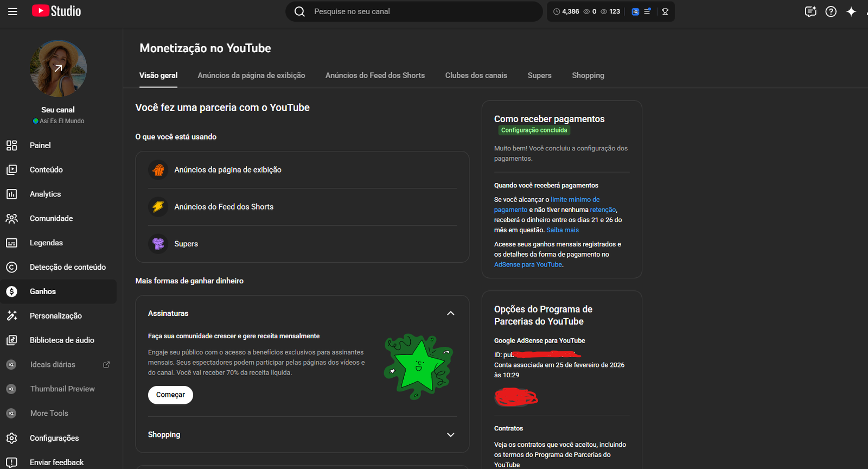
Task: Open Detecção de conteúdo copyright icon
Action: click(12, 267)
